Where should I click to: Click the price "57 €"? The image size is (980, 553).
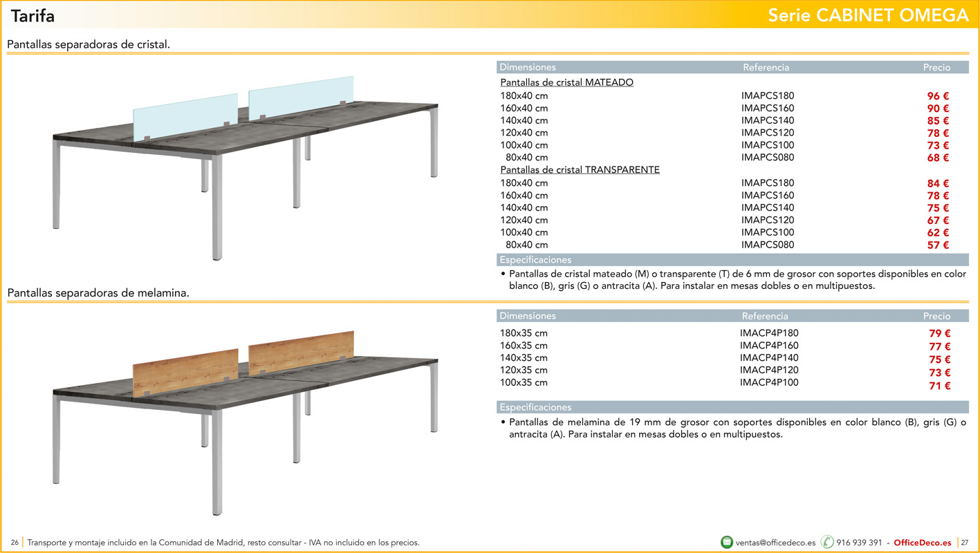click(938, 245)
